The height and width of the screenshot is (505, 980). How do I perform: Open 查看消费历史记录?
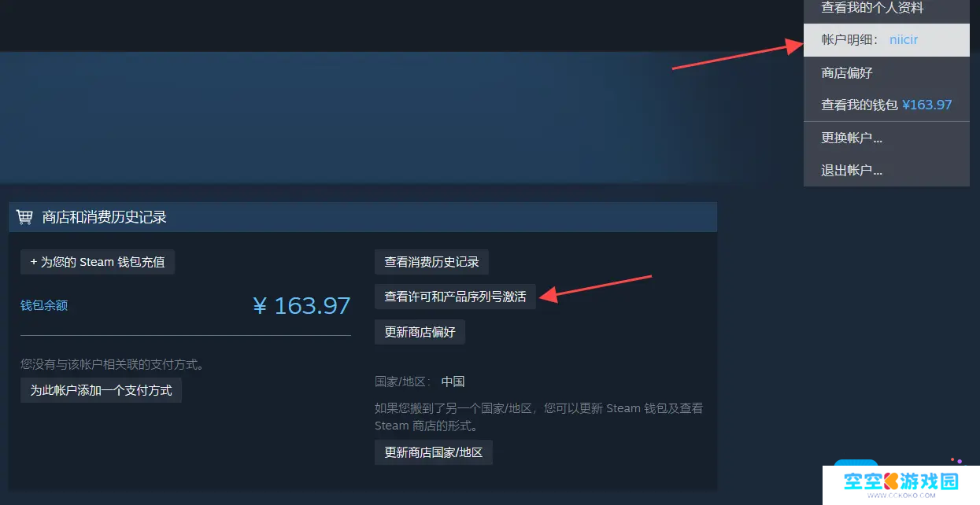pos(431,262)
